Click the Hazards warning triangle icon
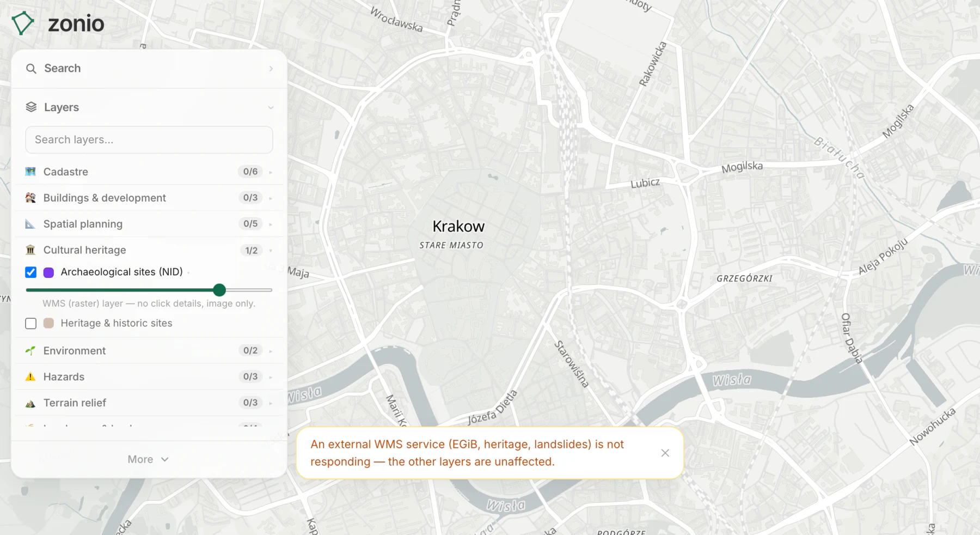 click(x=30, y=377)
